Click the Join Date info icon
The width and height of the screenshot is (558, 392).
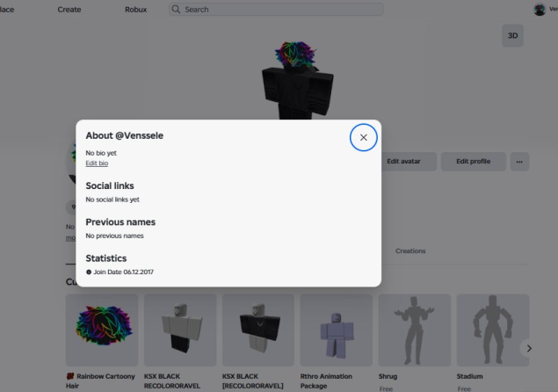[x=89, y=272]
